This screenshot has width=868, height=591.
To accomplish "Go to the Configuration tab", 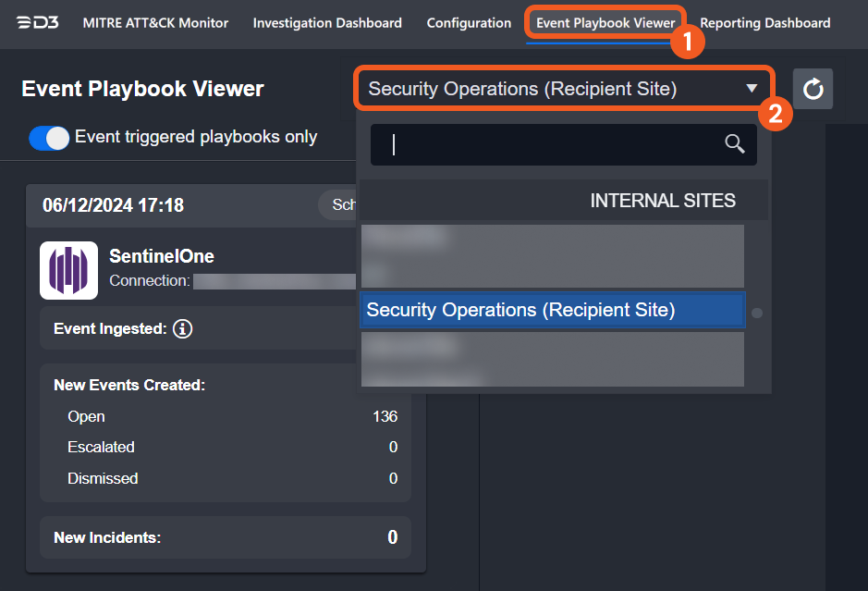I will (x=469, y=22).
